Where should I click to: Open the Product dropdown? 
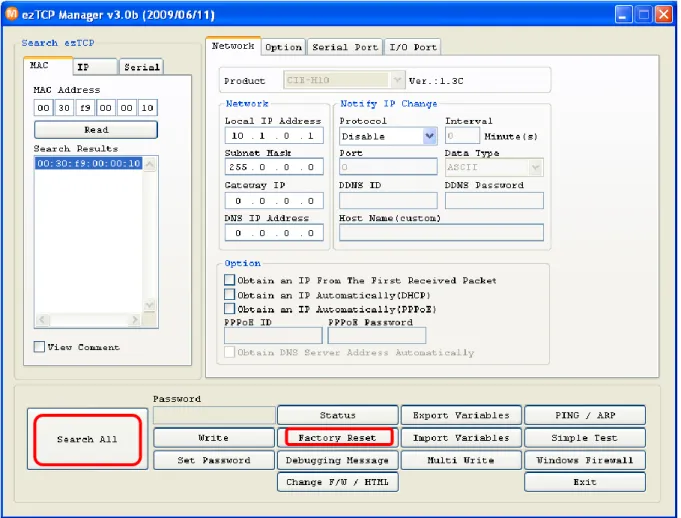(344, 80)
